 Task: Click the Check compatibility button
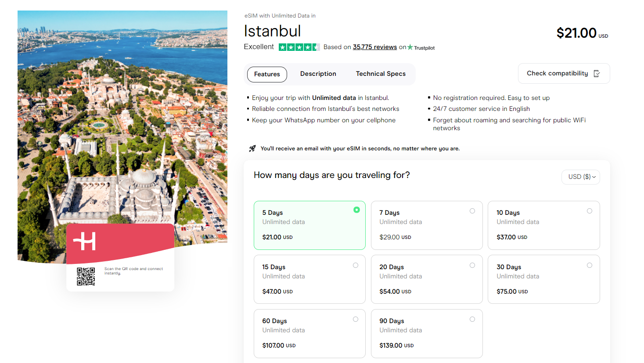click(x=564, y=73)
